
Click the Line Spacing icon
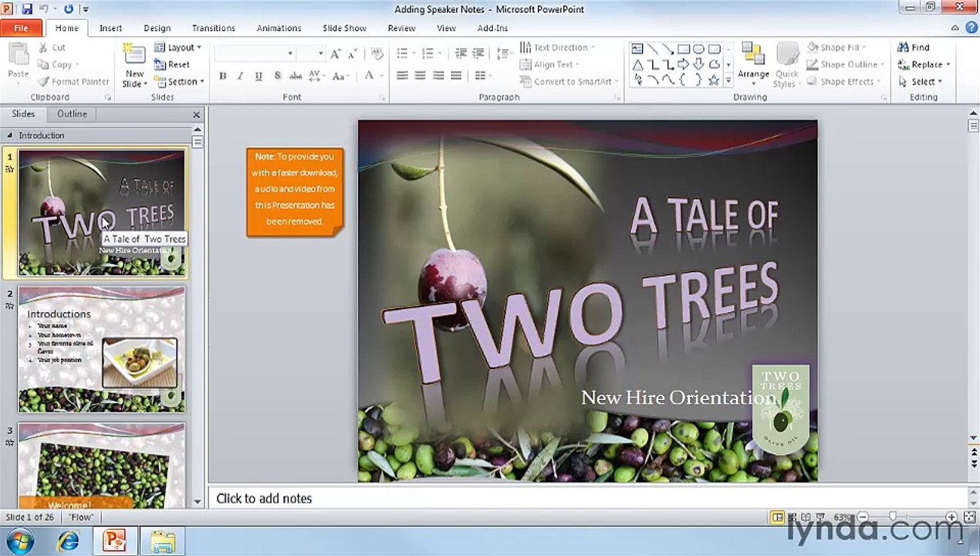pyautogui.click(x=504, y=53)
